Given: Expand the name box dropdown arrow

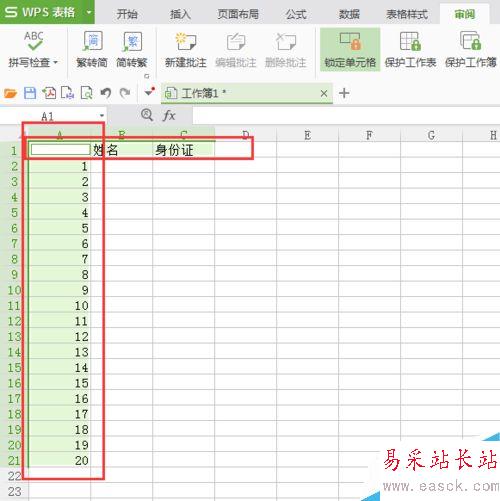Looking at the screenshot, I should click(102, 116).
